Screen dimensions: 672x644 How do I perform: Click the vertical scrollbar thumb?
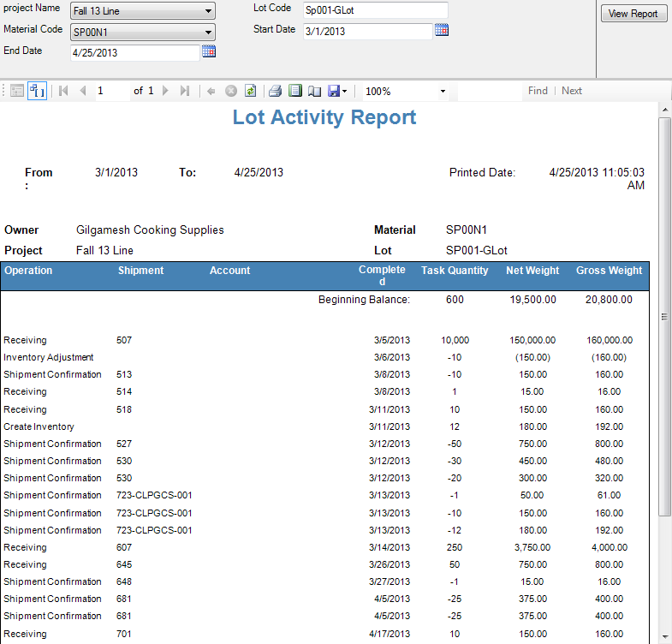[664, 316]
